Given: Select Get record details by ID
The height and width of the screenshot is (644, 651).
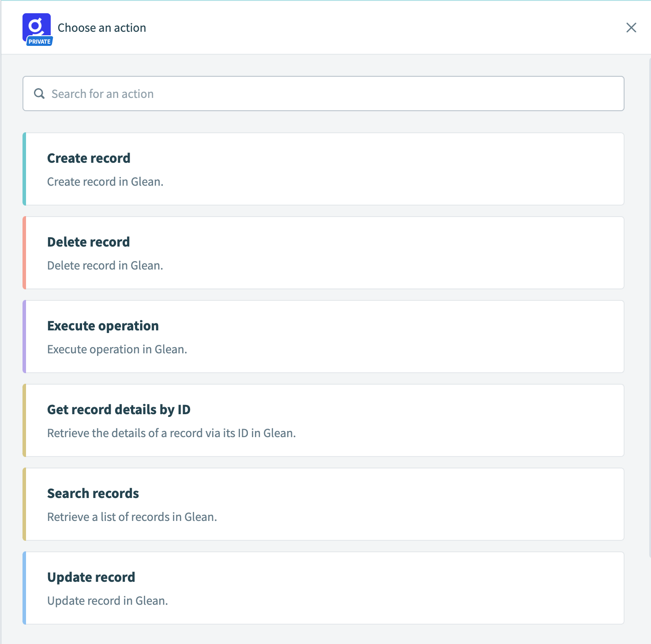Looking at the screenshot, I should pyautogui.click(x=324, y=420).
